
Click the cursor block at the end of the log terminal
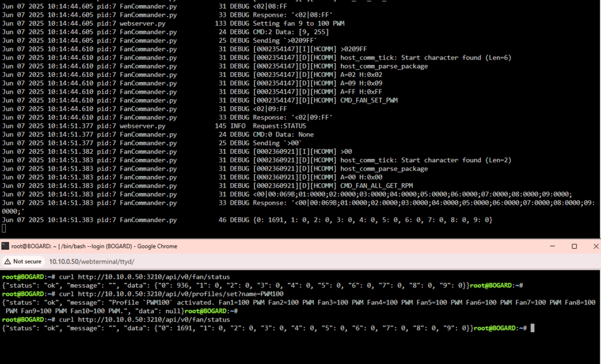4,228
